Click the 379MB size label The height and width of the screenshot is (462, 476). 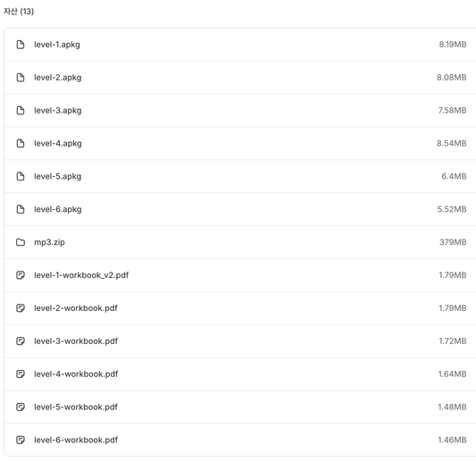tap(453, 242)
